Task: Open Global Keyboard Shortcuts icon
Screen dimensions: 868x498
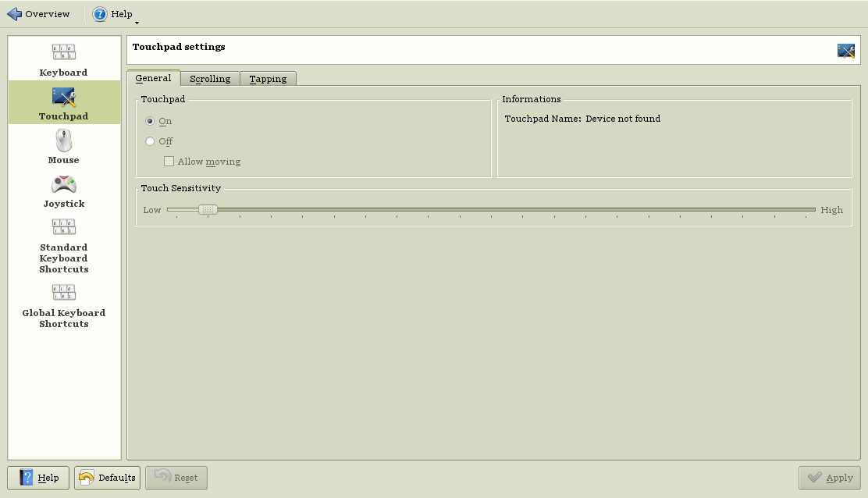Action: 64,293
